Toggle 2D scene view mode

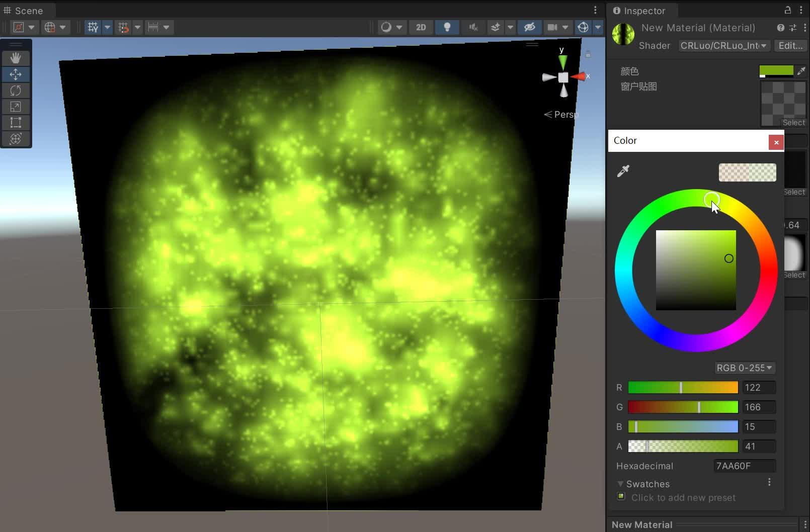(421, 27)
